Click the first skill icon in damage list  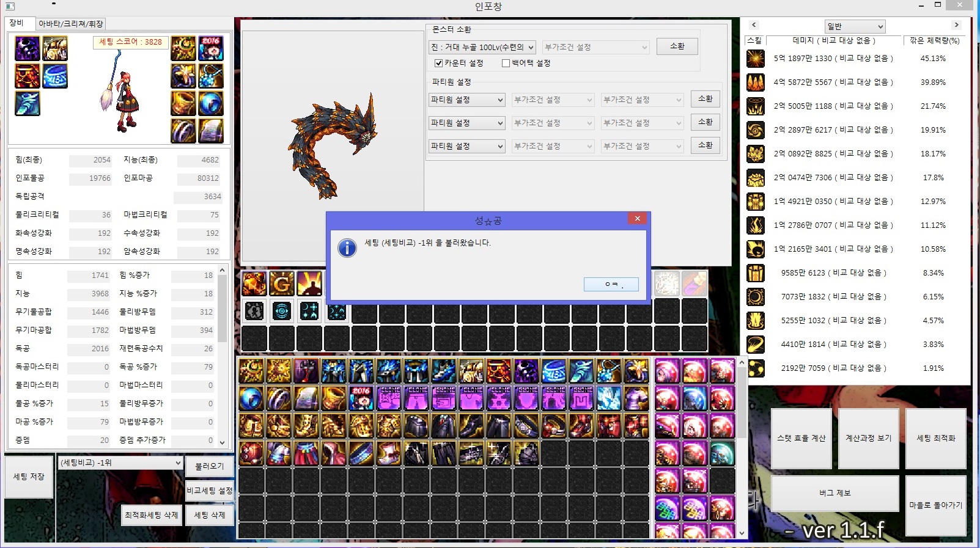click(756, 59)
